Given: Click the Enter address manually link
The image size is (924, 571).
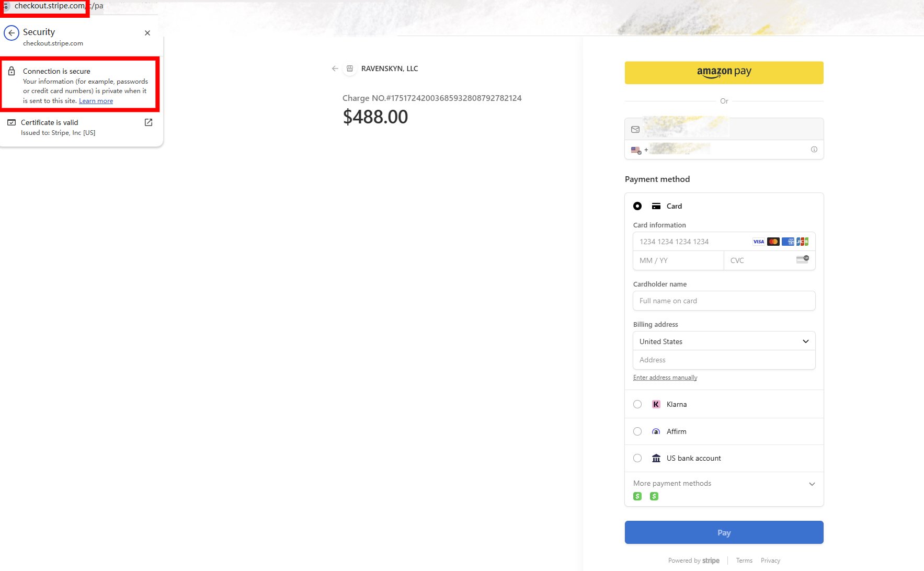Looking at the screenshot, I should [665, 378].
